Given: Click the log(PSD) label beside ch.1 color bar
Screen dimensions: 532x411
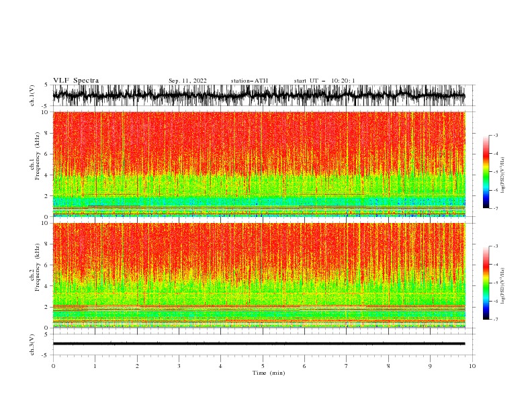Looking at the screenshot, I should [x=503, y=175].
